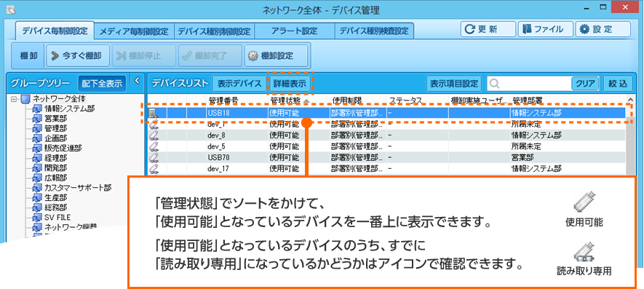Switch to アラート設定 tab
Screen dimensions: 644x289
(x=294, y=31)
